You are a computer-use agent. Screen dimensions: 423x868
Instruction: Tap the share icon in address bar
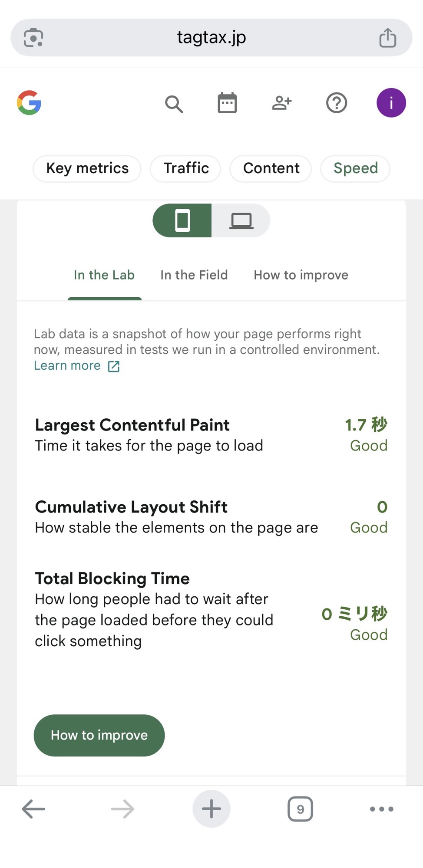click(387, 38)
